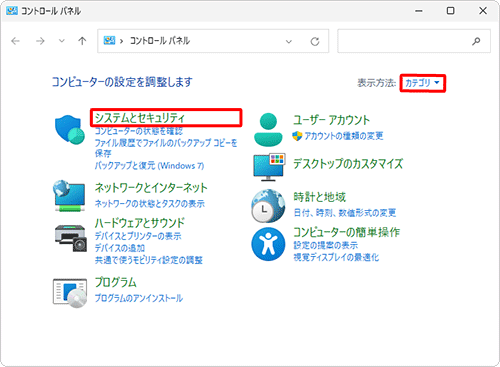Open the ユーザー アカウント person icon
The width and height of the screenshot is (500, 367).
click(x=268, y=130)
